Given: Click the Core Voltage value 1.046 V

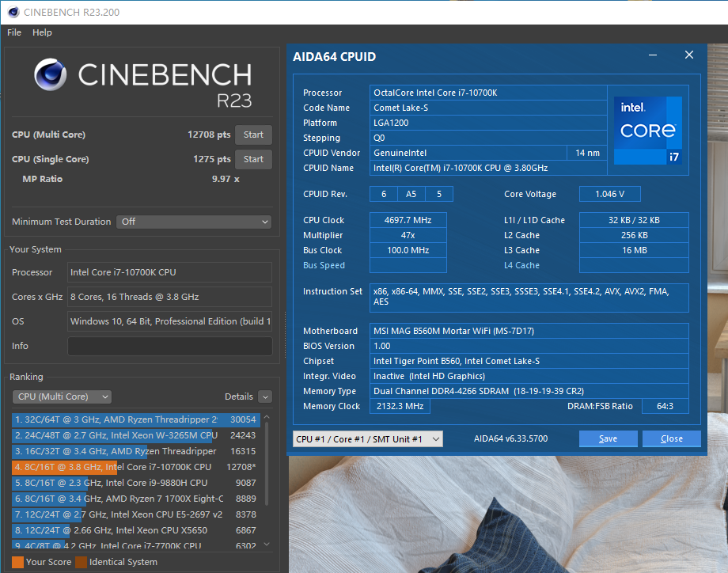Looking at the screenshot, I should [610, 194].
